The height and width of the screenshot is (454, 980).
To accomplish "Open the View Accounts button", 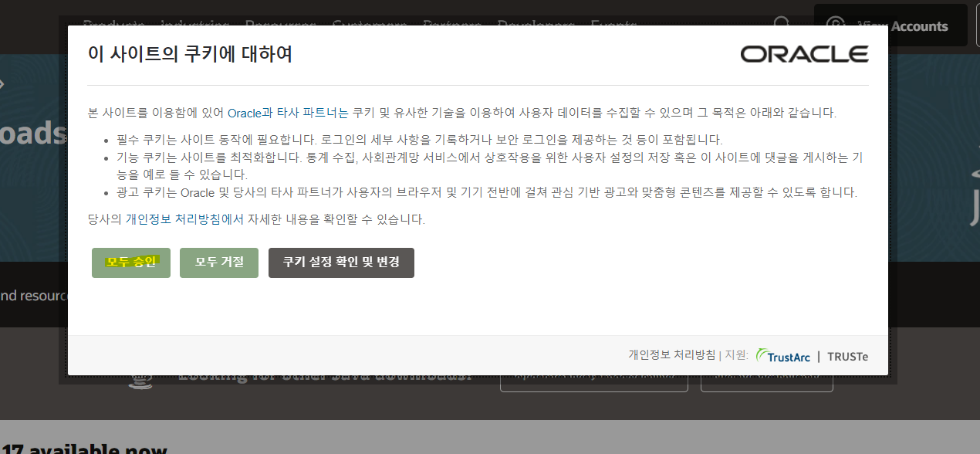I will [890, 25].
